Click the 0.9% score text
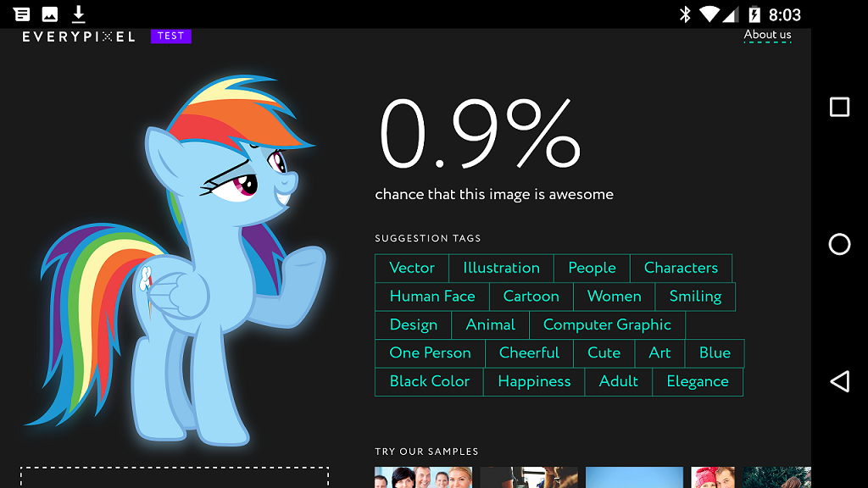The height and width of the screenshot is (488, 868). (481, 135)
